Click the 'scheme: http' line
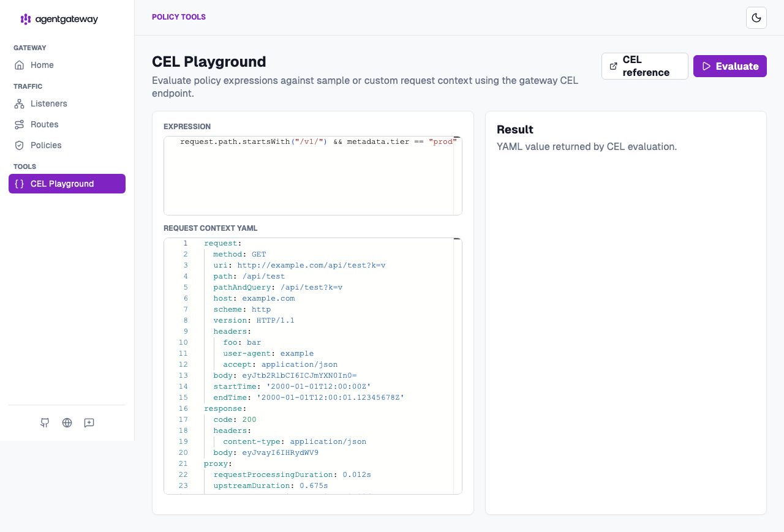This screenshot has height=532, width=784. [242, 309]
